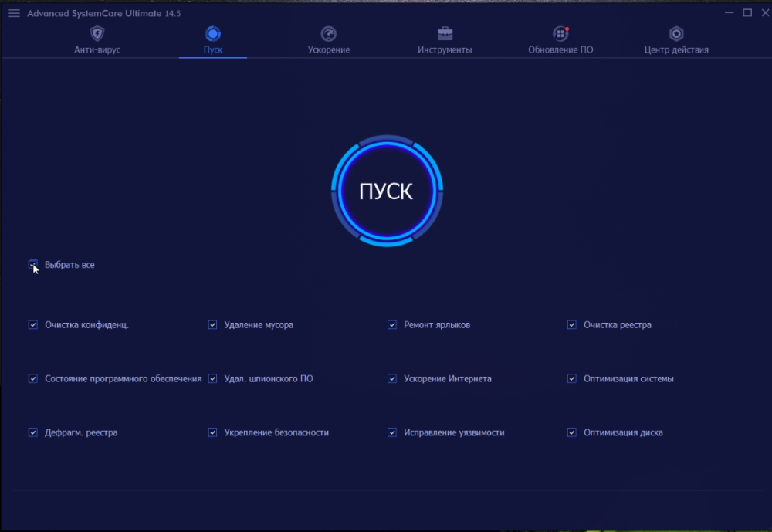Viewport: 772px width, 532px height.
Task: Minimize the Advanced SystemCare window
Action: [729, 13]
